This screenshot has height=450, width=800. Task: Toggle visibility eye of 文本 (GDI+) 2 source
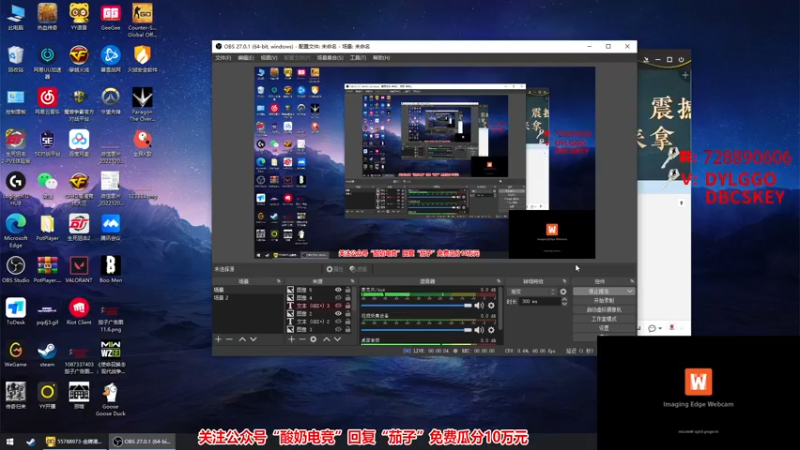[338, 321]
